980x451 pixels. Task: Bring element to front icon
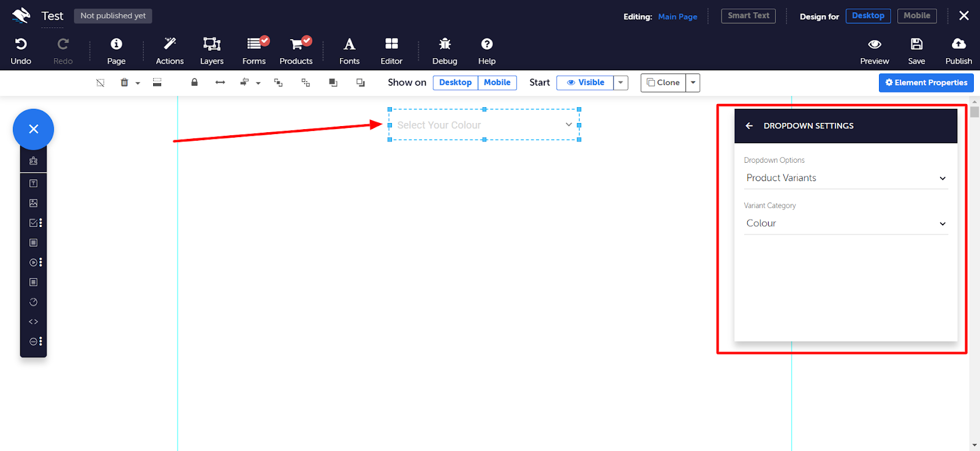[333, 83]
